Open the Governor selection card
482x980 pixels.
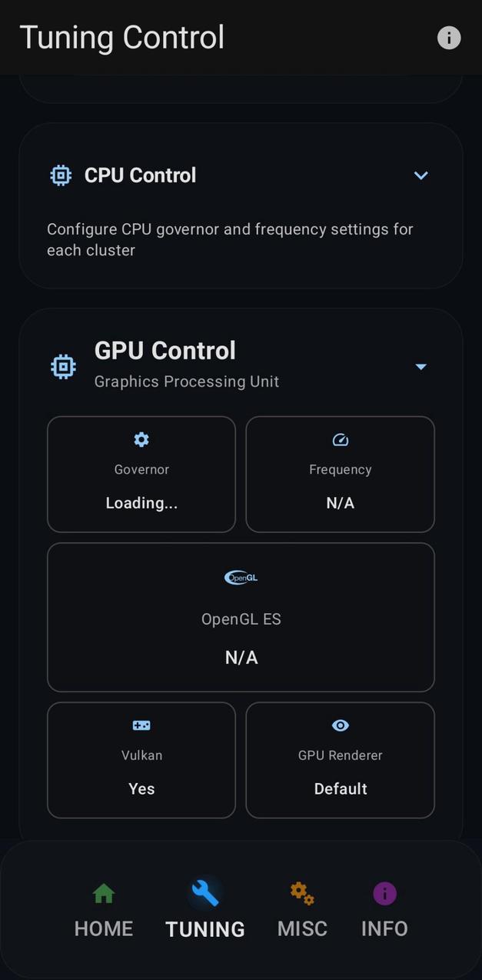[x=141, y=474]
